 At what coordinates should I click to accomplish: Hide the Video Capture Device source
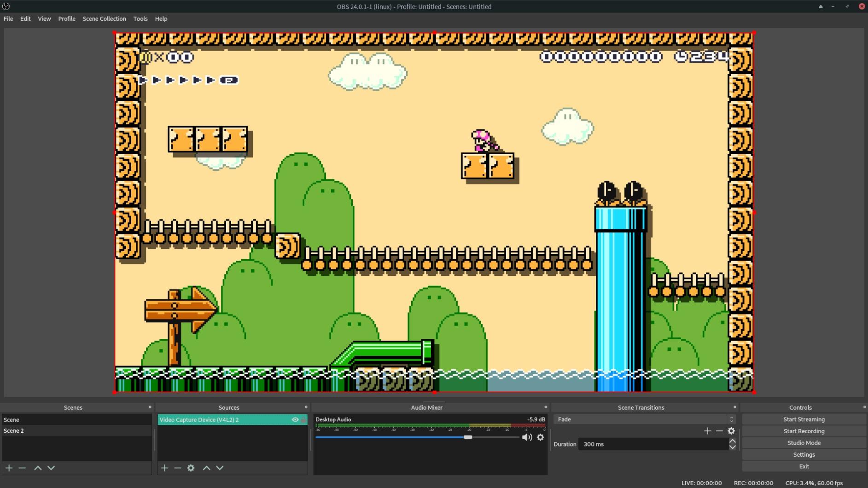(295, 419)
